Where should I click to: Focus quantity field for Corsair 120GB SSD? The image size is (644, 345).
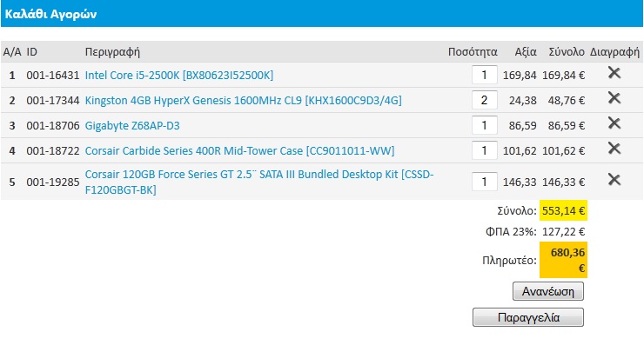(x=484, y=182)
